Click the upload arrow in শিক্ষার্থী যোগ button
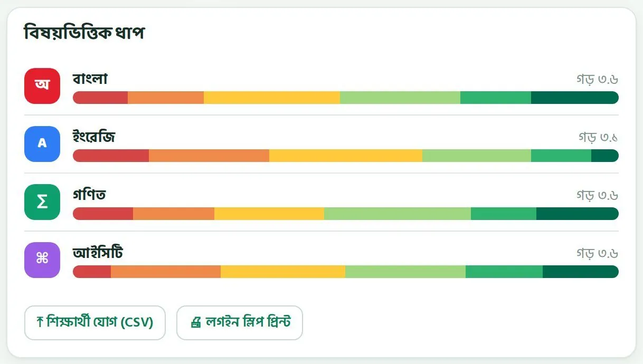Viewport: 643px width, 364px height. [40, 322]
